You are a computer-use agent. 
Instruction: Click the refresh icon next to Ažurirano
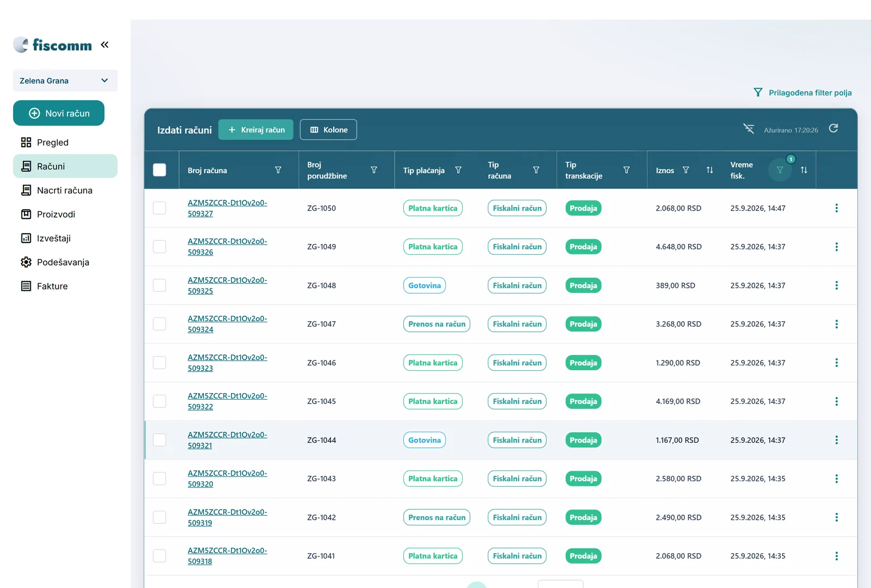point(833,128)
